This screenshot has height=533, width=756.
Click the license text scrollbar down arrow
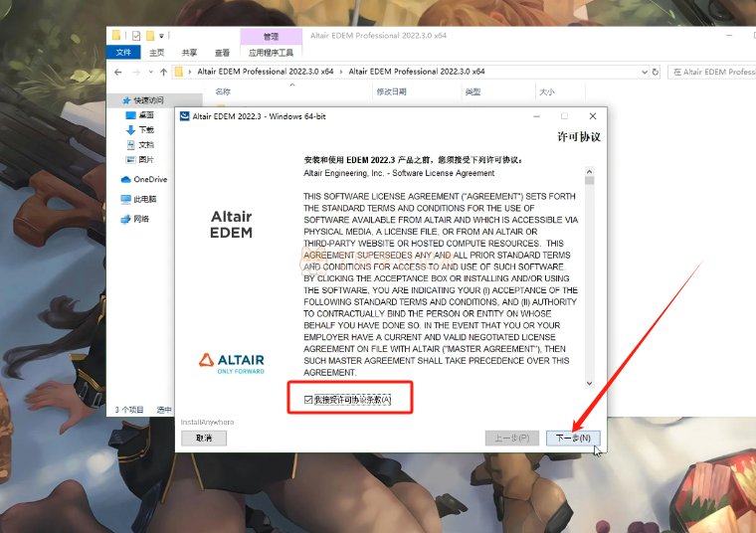tap(589, 383)
